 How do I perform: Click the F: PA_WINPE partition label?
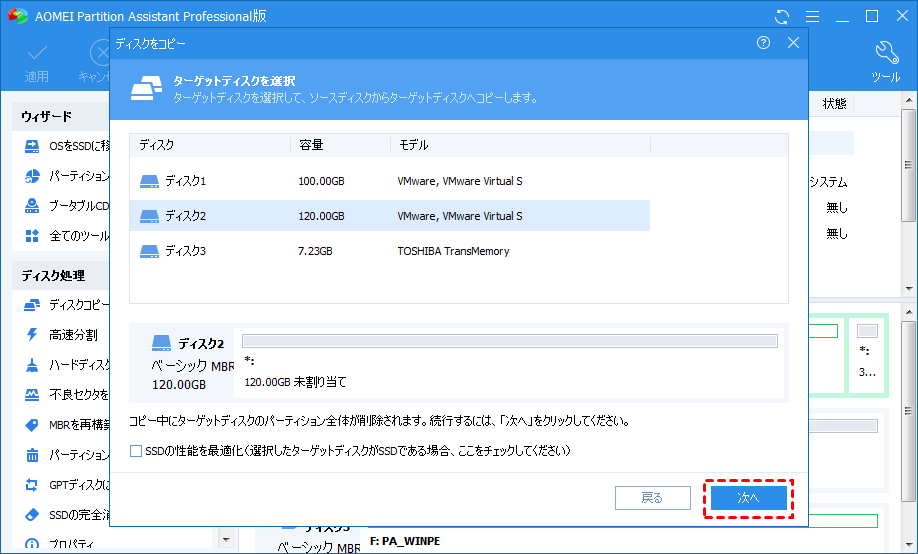coord(405,541)
